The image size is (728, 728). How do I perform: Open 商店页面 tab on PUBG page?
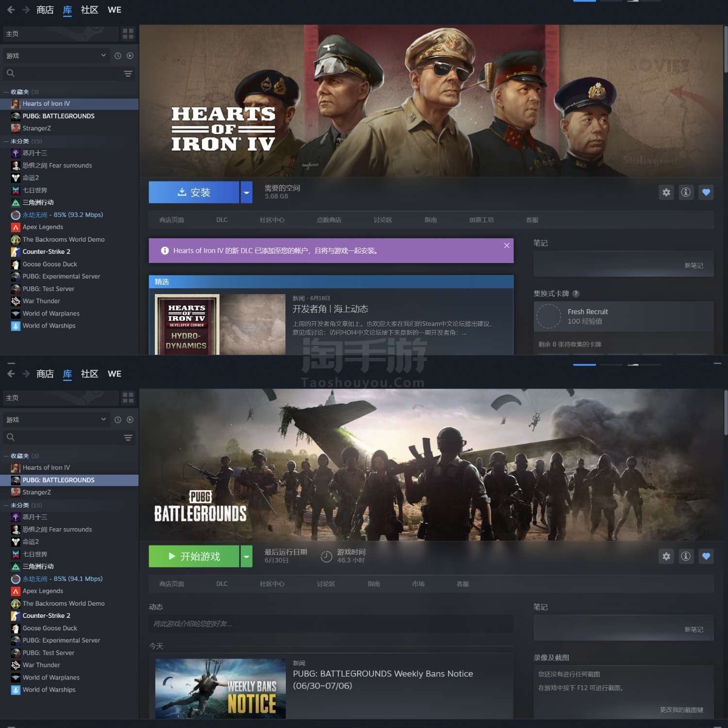pos(172,584)
